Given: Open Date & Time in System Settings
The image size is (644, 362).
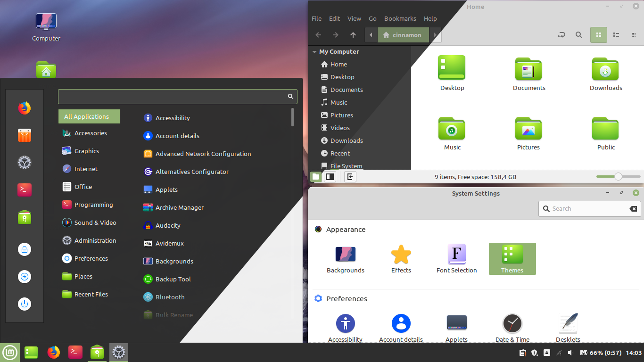Looking at the screenshot, I should [x=512, y=328].
